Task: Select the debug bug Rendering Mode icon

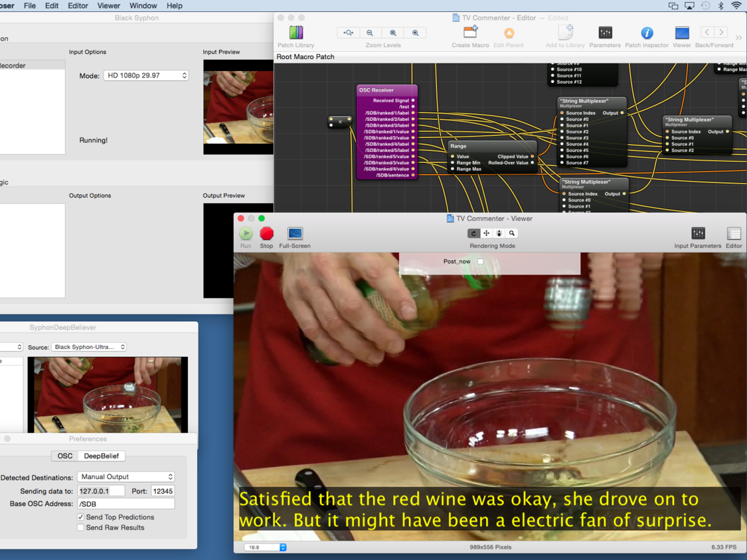Action: point(499,234)
